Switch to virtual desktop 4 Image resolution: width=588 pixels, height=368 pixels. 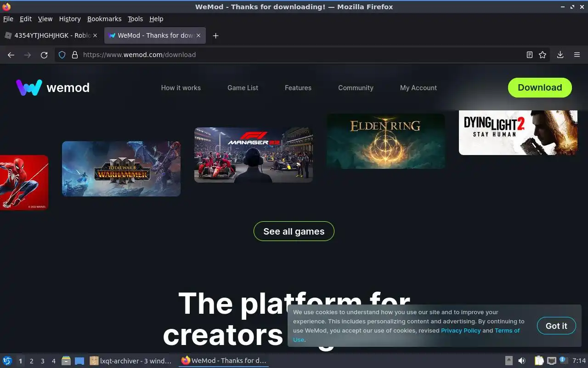click(53, 361)
